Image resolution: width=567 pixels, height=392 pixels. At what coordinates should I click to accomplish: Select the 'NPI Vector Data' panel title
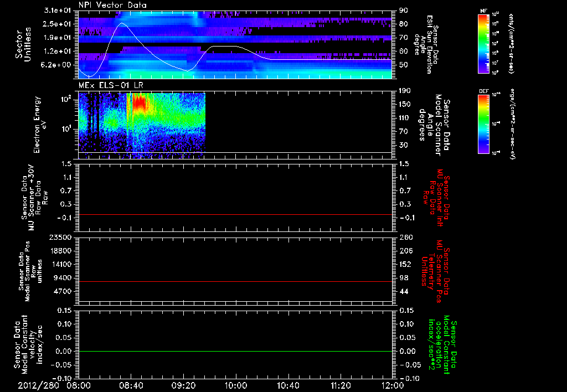112,5
